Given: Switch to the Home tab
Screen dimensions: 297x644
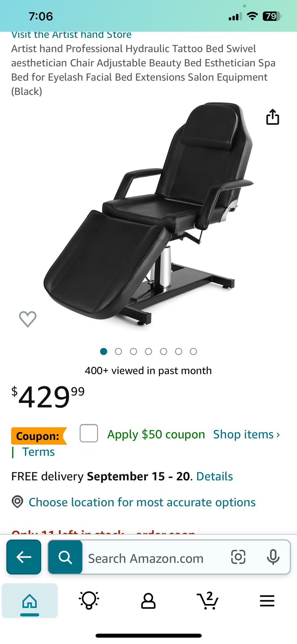Looking at the screenshot, I should [x=29, y=601].
